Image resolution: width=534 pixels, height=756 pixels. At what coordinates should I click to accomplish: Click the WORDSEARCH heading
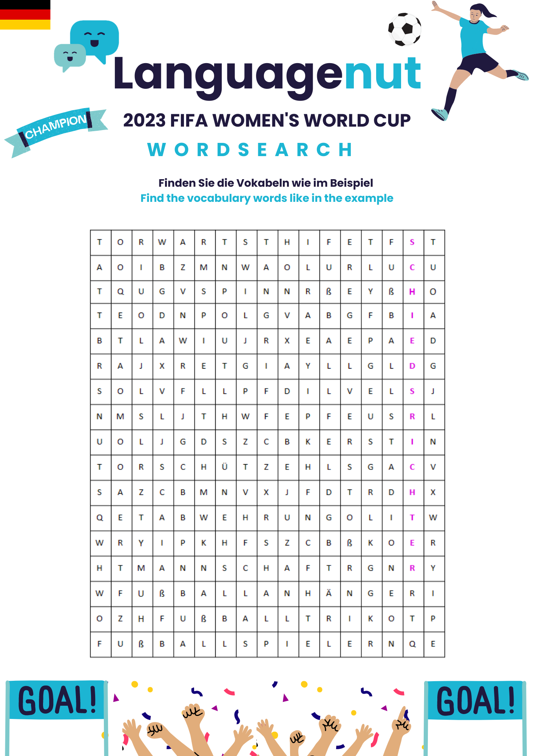(x=250, y=150)
